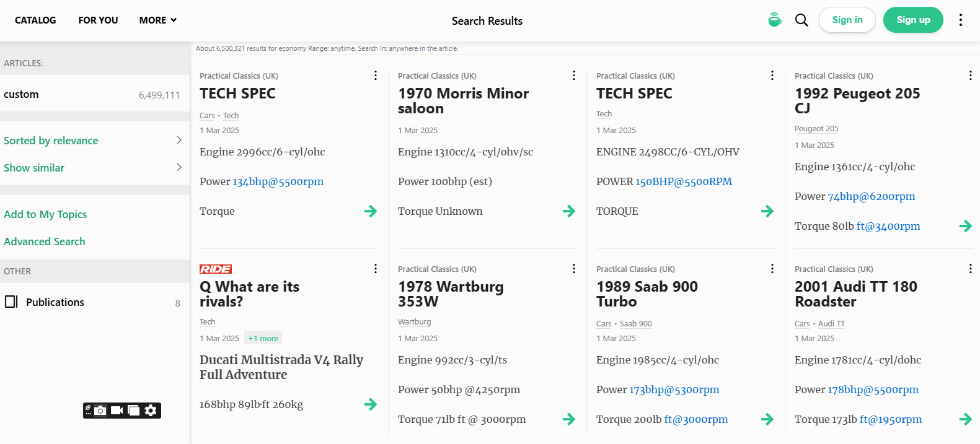Open three-dot menu on the 1989 Saab 900 Turbo card
This screenshot has width=980, height=444.
772,269
